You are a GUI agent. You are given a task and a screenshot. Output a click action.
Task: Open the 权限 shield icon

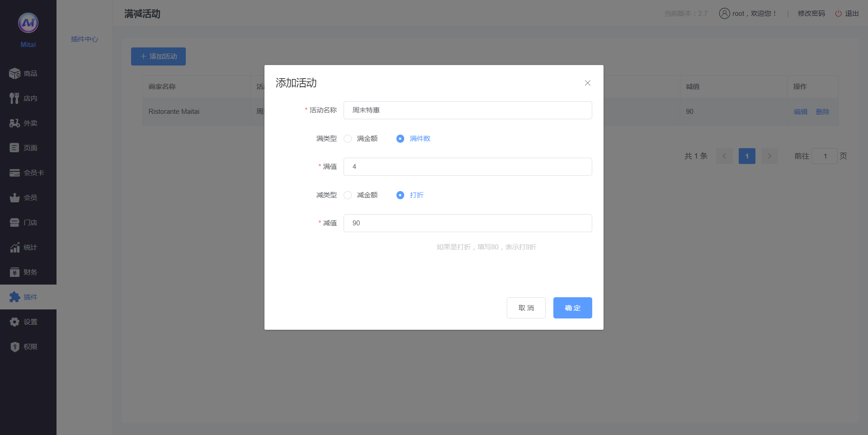(14, 347)
